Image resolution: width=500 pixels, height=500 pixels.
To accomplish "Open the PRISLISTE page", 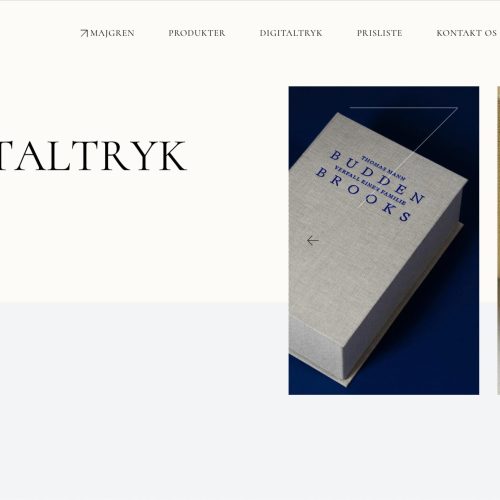I will pos(379,33).
